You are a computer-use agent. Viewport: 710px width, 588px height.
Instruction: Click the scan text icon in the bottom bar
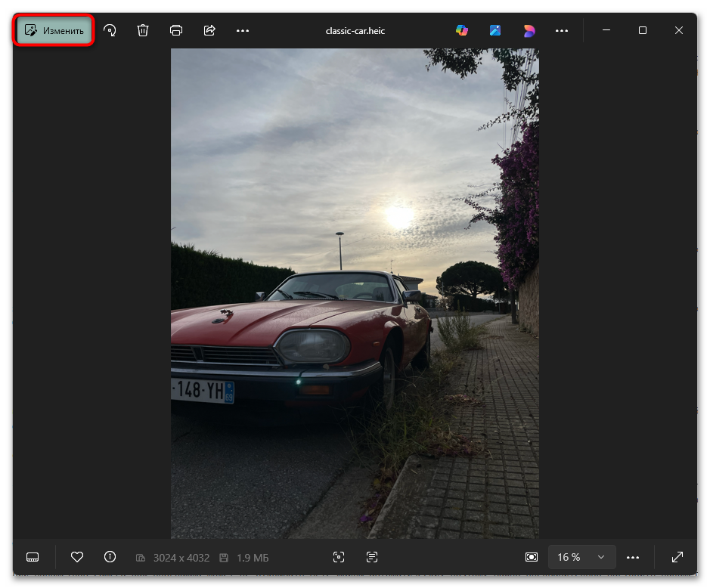[372, 557]
